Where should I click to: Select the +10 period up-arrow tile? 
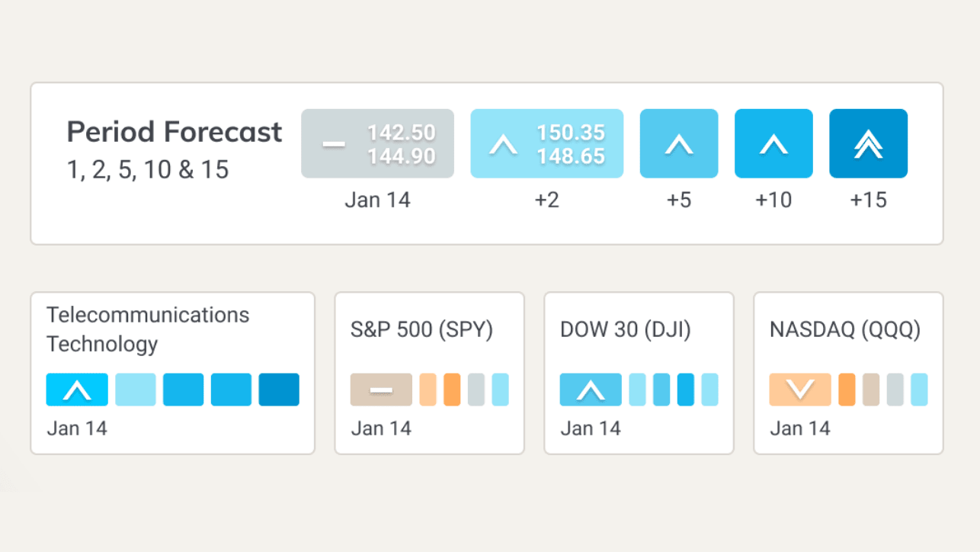click(773, 143)
